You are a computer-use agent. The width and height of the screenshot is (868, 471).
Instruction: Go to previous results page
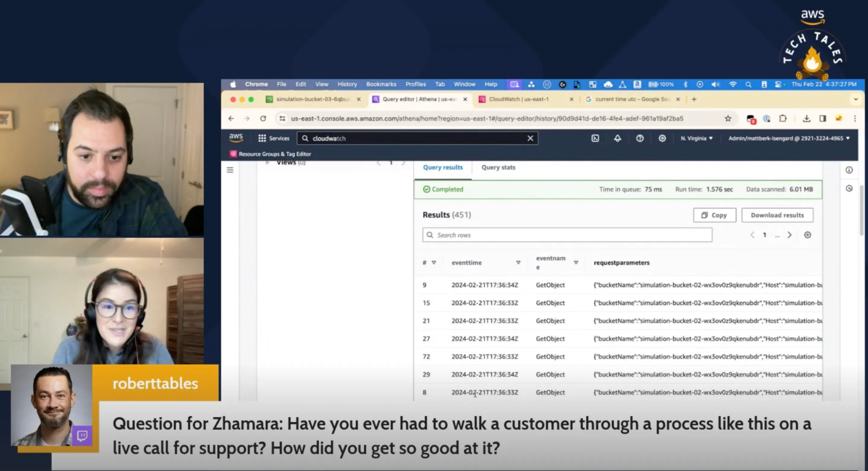click(x=752, y=235)
